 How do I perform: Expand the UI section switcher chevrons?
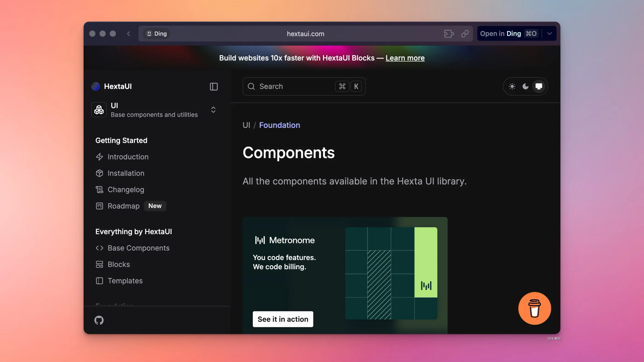point(213,110)
